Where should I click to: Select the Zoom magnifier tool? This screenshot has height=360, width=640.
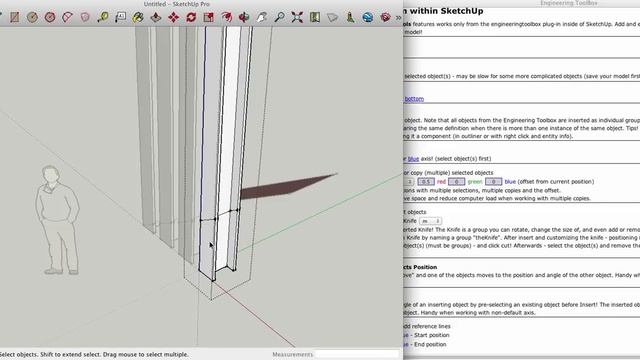[x=279, y=17]
